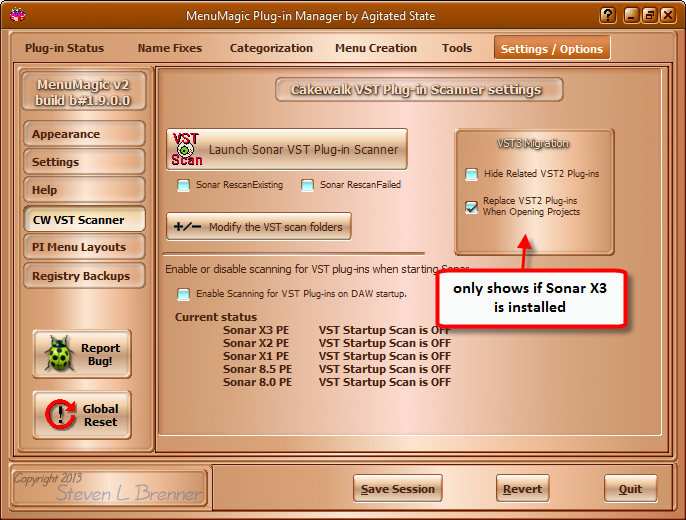Click the Sonar X3 PE status row

[337, 330]
